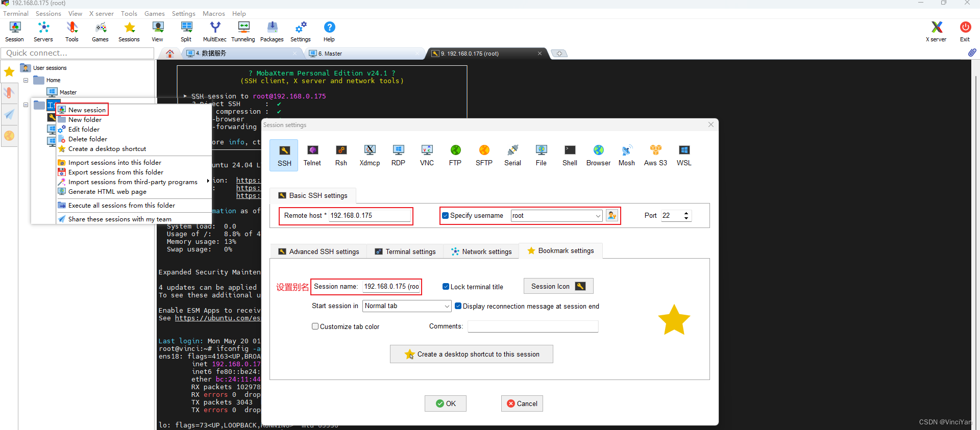Viewport: 980px width, 430px height.
Task: Click the ubuntu.com link in terminal
Action: (x=217, y=318)
